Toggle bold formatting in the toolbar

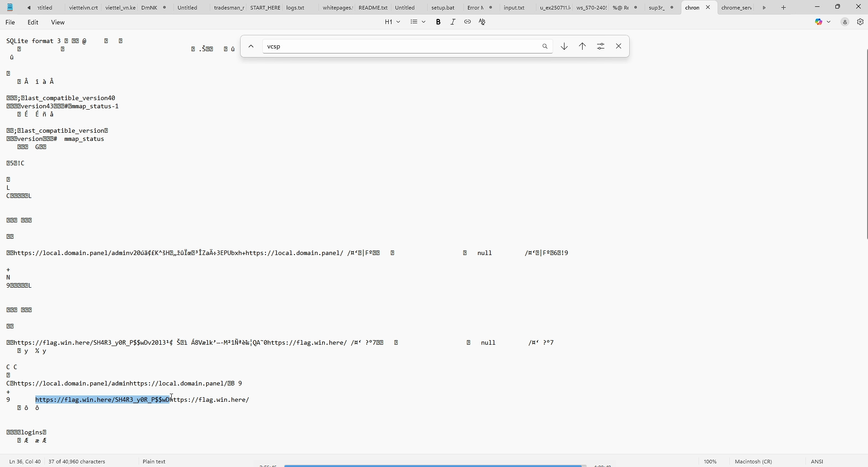coord(438,22)
